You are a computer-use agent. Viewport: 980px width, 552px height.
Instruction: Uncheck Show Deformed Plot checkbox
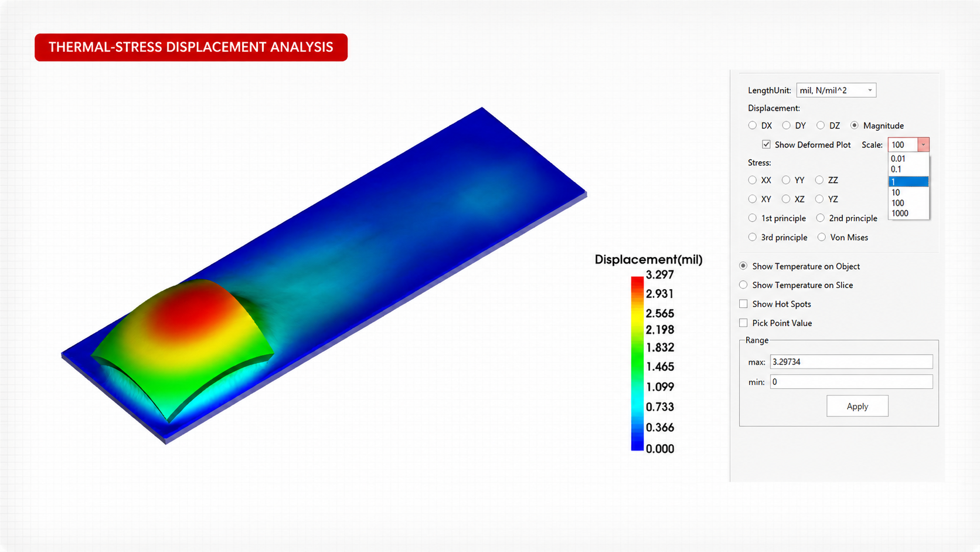[x=766, y=144]
